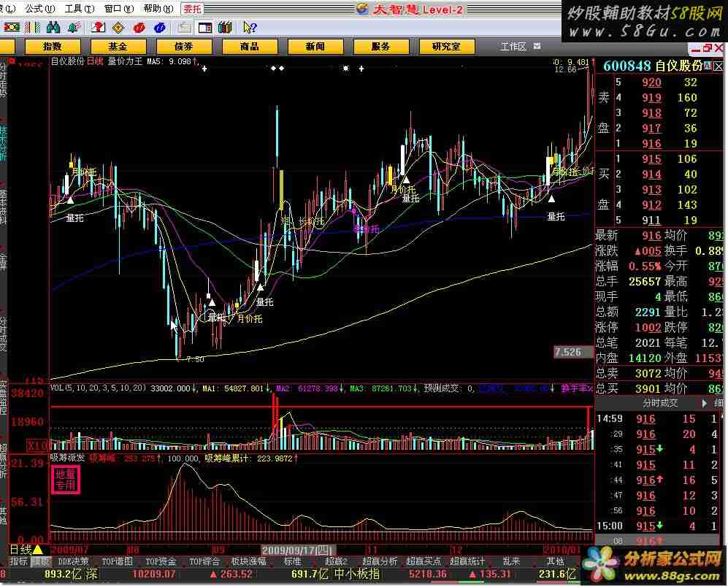Screen dimensions: 728x587
Task: Click the 商品 yellow button
Action: pos(250,47)
